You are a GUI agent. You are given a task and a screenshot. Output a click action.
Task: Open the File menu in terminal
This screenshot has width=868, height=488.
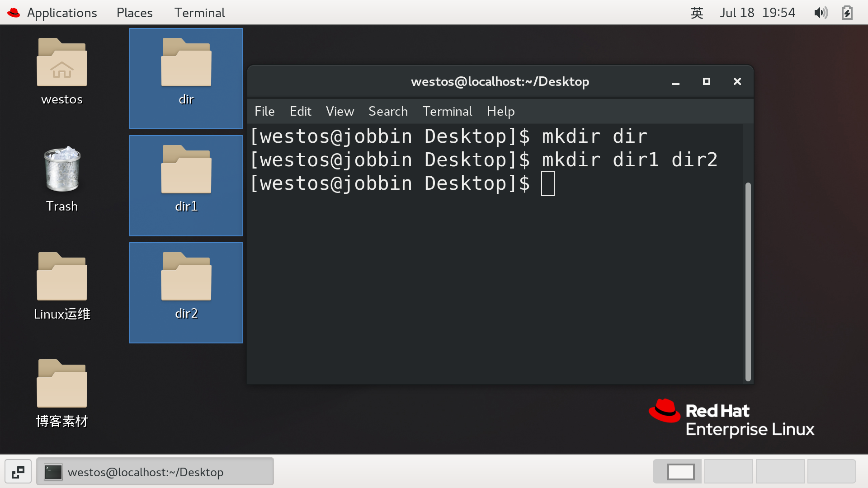tap(264, 111)
